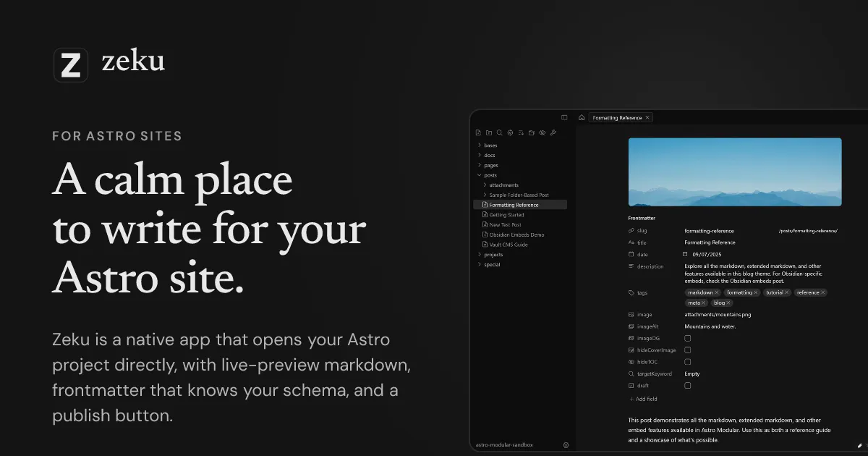Remove the markdown tag

click(x=717, y=292)
